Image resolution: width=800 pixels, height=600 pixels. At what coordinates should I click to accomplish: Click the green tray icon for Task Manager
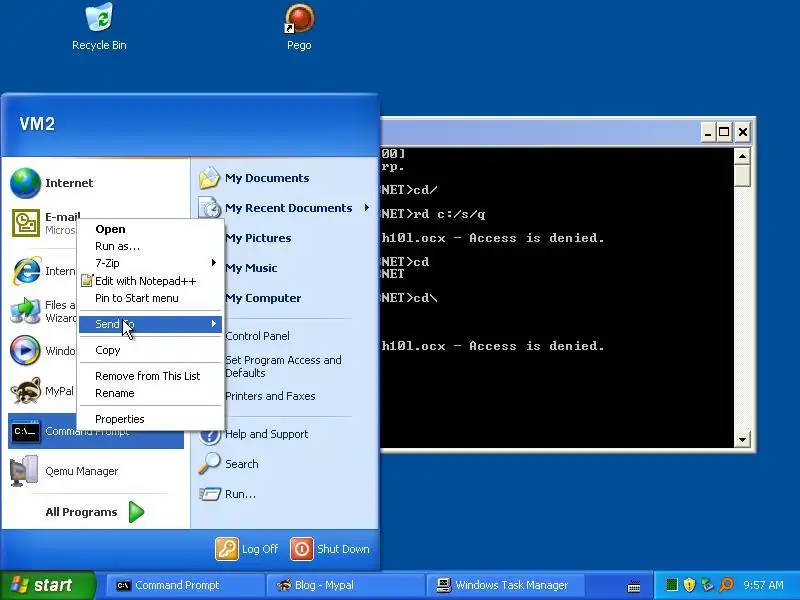point(672,585)
